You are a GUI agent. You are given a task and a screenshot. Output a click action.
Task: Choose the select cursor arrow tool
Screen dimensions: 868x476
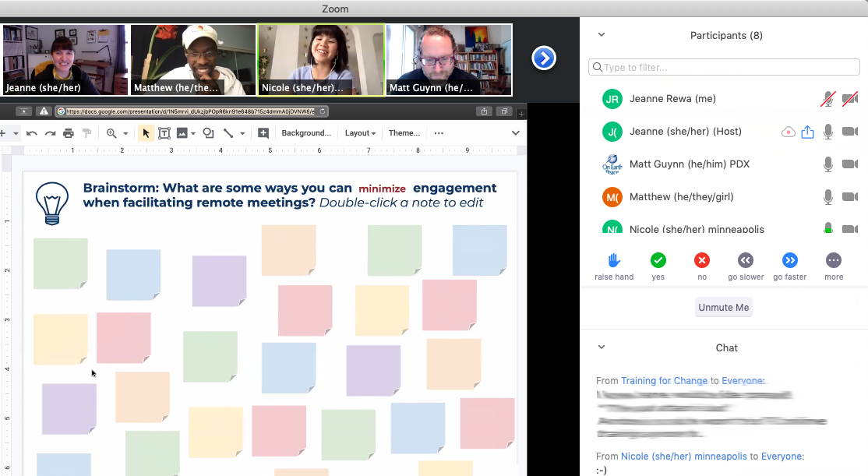point(146,133)
